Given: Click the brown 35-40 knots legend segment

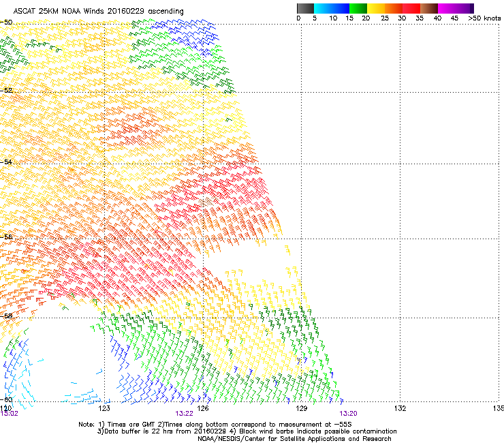Looking at the screenshot, I should 429,8.
